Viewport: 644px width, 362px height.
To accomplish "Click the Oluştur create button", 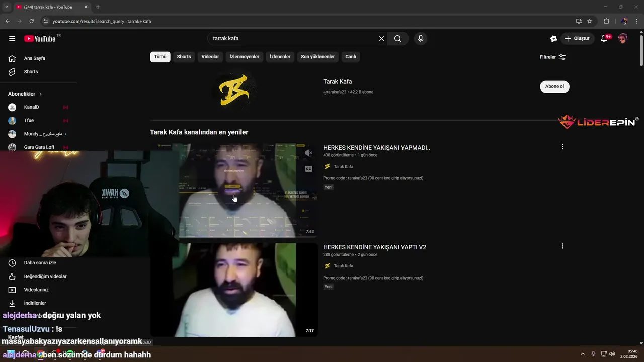I will pos(578,39).
